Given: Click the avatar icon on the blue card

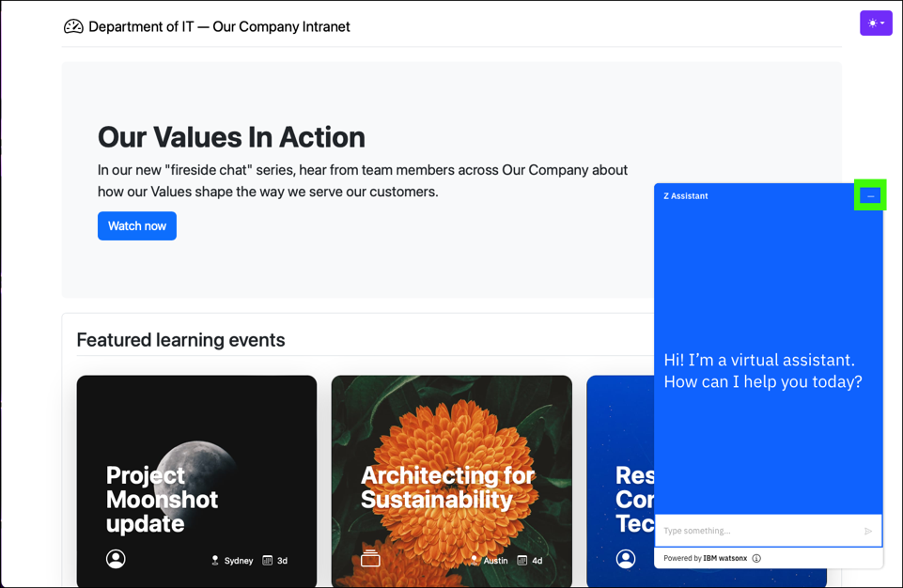Looking at the screenshot, I should tap(626, 559).
